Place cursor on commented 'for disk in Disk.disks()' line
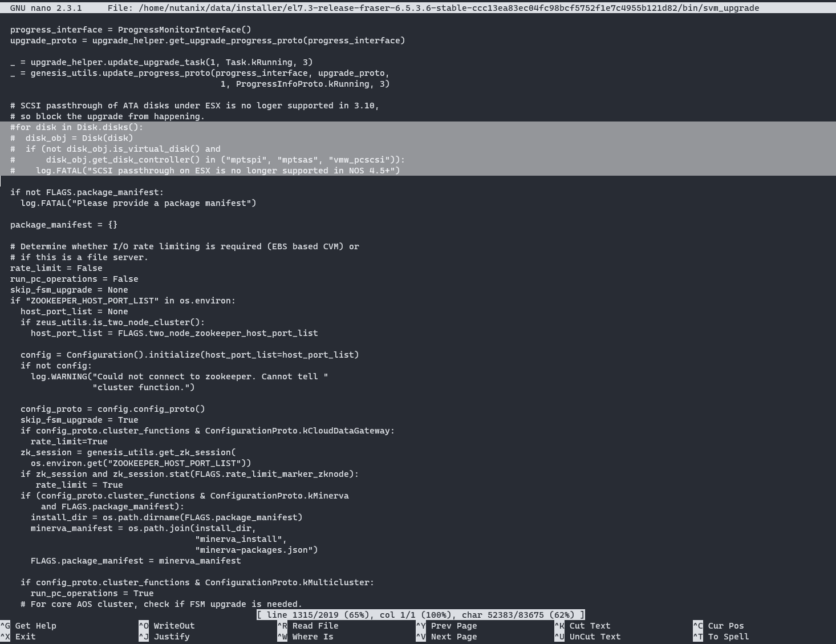The image size is (836, 644). pos(76,127)
